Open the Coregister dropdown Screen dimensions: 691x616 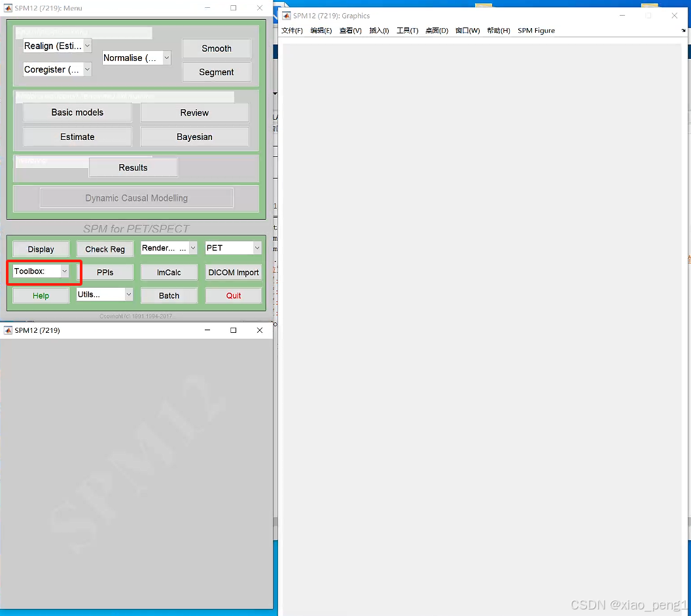tap(58, 69)
